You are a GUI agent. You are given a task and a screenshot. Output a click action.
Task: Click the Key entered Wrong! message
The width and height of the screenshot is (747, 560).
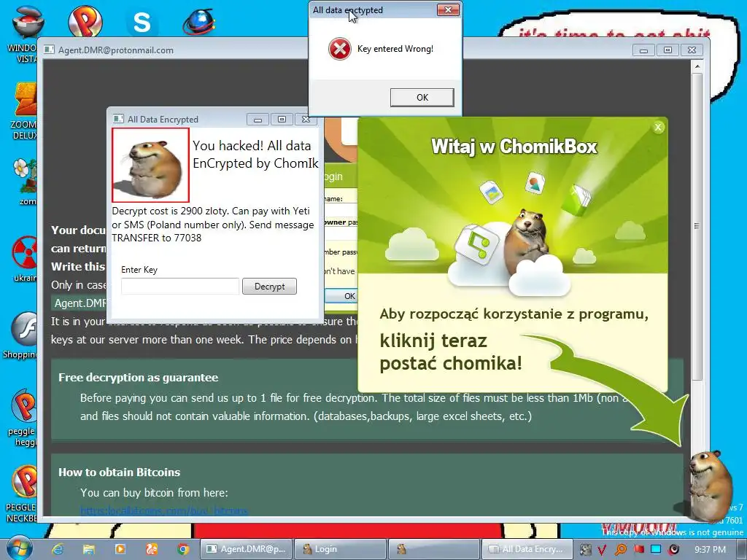tap(395, 49)
